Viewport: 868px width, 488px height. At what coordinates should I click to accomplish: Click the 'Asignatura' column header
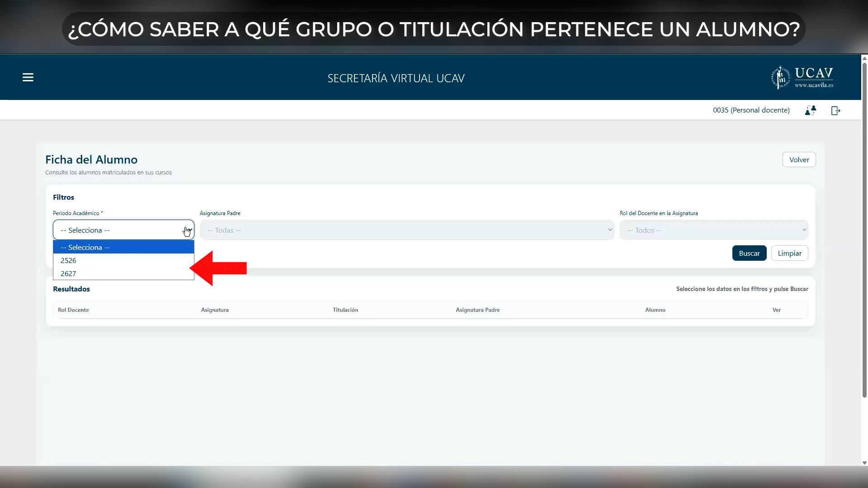(x=215, y=310)
